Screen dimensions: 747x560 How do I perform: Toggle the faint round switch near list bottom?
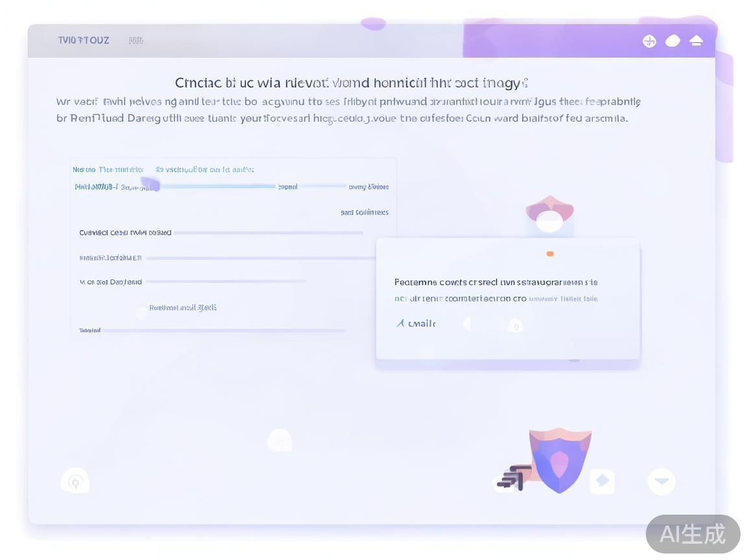point(141,313)
